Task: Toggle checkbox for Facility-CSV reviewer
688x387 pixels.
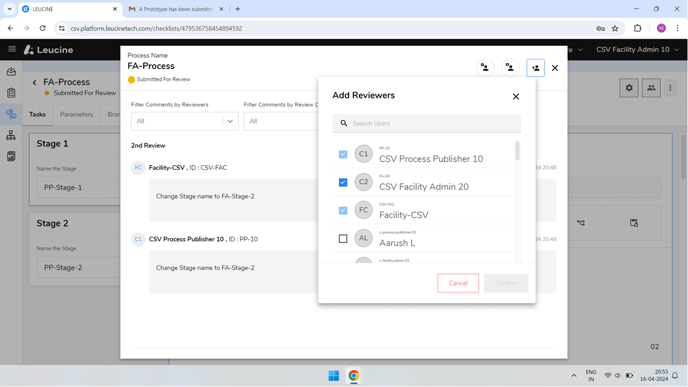Action: click(x=343, y=210)
